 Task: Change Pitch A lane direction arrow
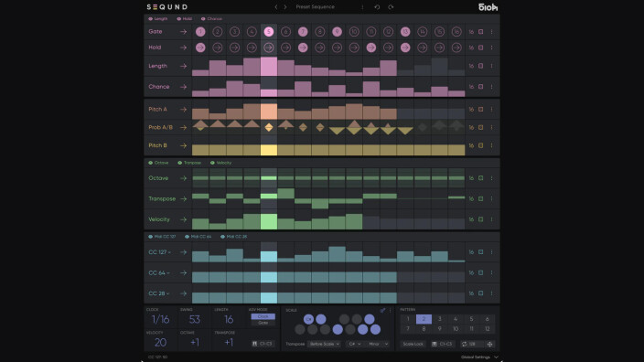click(x=183, y=110)
